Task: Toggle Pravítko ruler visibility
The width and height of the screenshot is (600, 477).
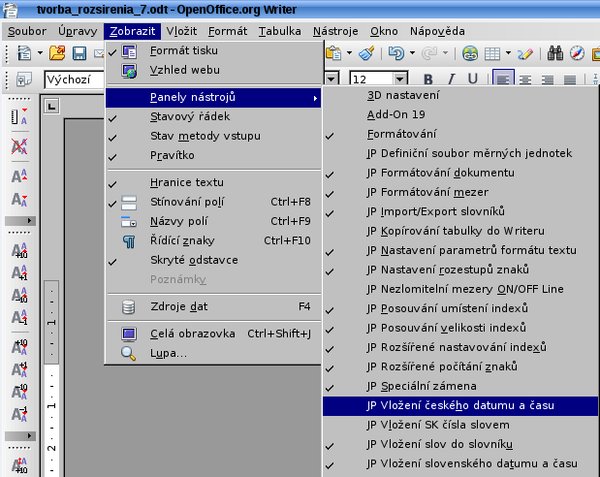Action: [214, 155]
